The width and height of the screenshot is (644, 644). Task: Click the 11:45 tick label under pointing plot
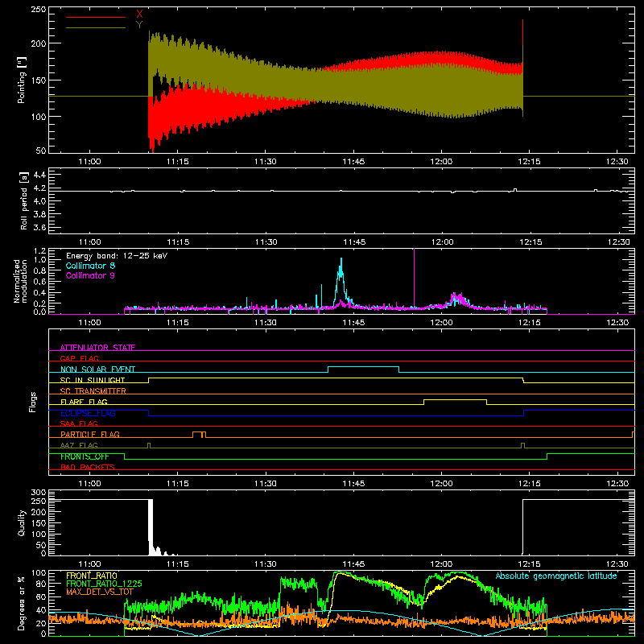pos(353,162)
